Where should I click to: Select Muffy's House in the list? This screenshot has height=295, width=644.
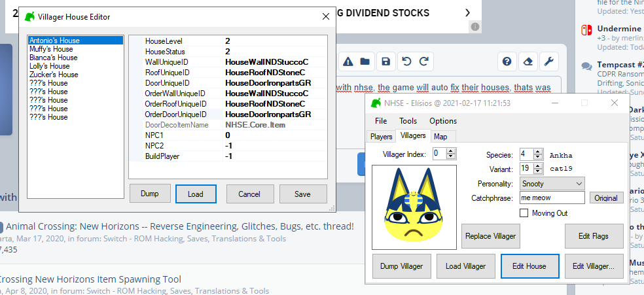(x=75, y=49)
